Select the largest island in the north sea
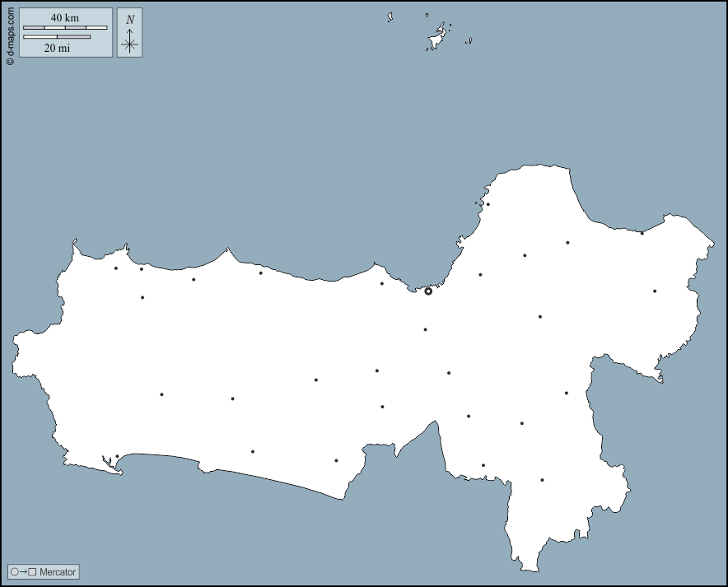Image resolution: width=728 pixels, height=587 pixels. click(437, 38)
